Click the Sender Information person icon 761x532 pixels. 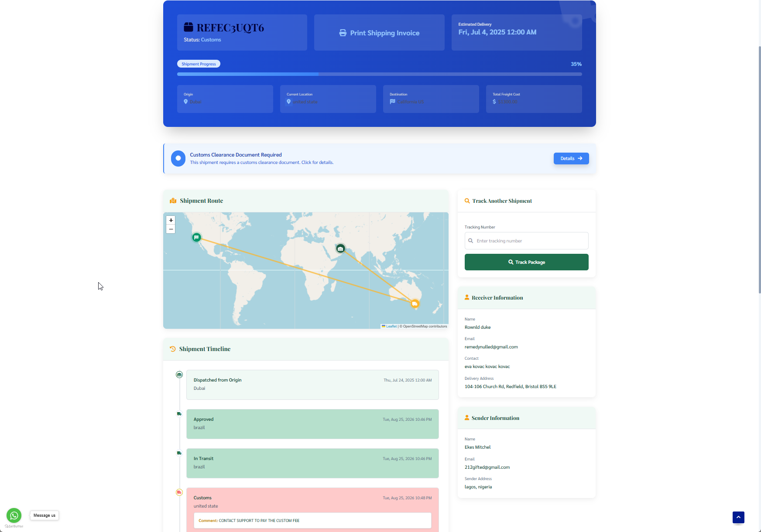(467, 418)
